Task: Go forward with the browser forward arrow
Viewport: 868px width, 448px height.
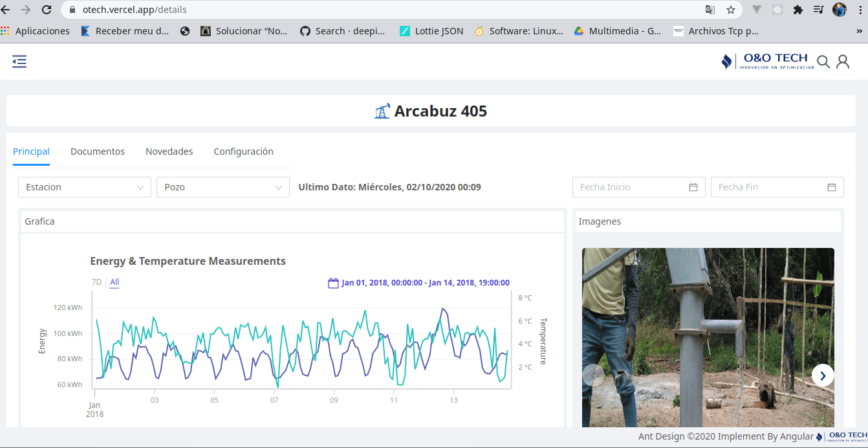Action: point(26,10)
